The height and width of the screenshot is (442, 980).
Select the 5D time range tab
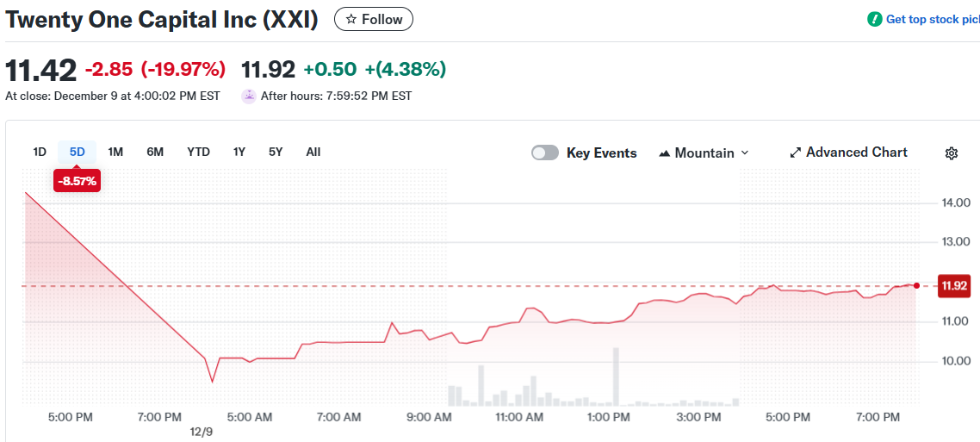[78, 152]
